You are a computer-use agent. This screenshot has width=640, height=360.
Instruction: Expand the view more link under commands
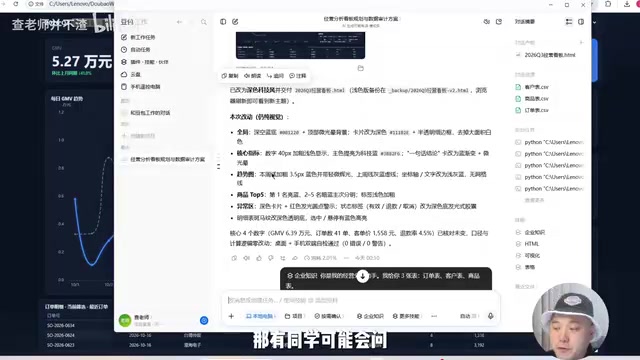(534, 200)
